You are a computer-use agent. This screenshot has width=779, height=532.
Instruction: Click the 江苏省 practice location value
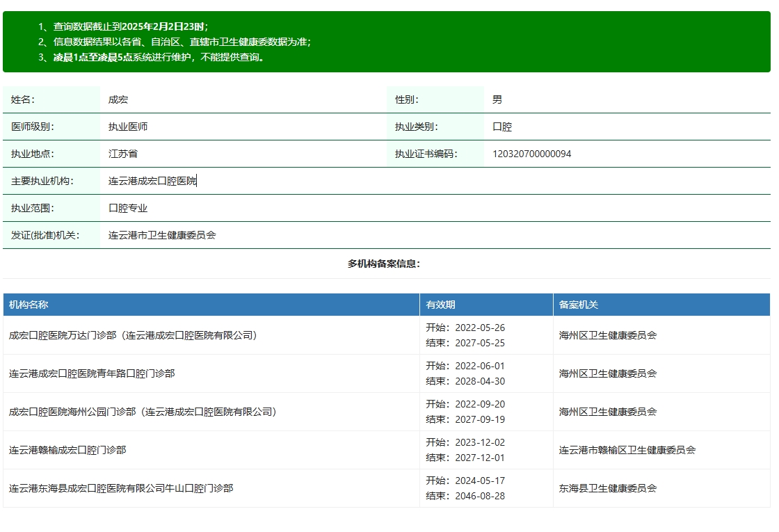click(123, 154)
